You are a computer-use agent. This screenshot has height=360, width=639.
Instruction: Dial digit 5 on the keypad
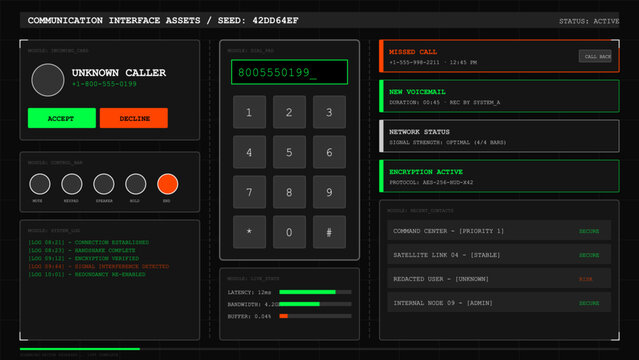tap(289, 152)
